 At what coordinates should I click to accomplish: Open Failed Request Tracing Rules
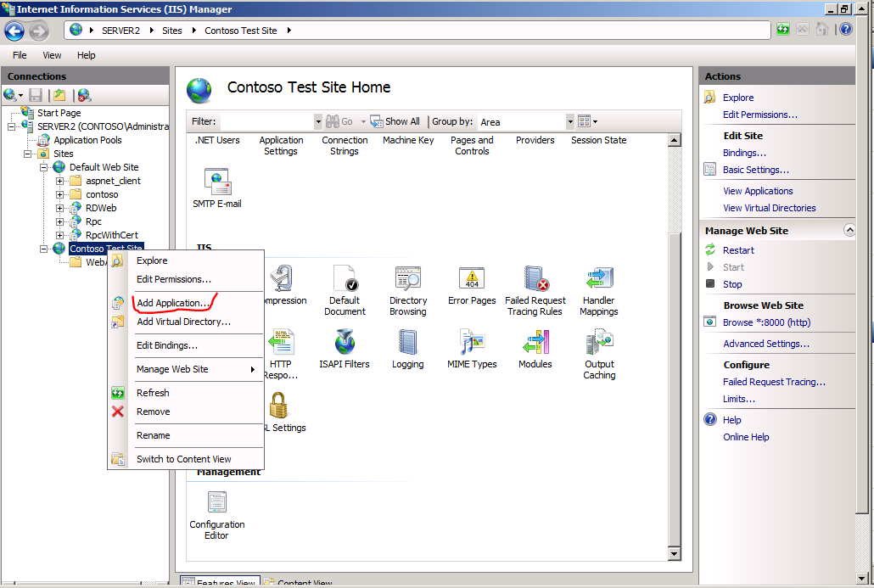tap(535, 290)
